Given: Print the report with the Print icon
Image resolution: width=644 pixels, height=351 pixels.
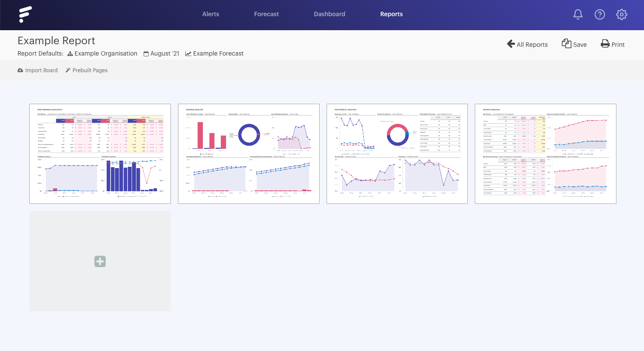Looking at the screenshot, I should (x=605, y=44).
